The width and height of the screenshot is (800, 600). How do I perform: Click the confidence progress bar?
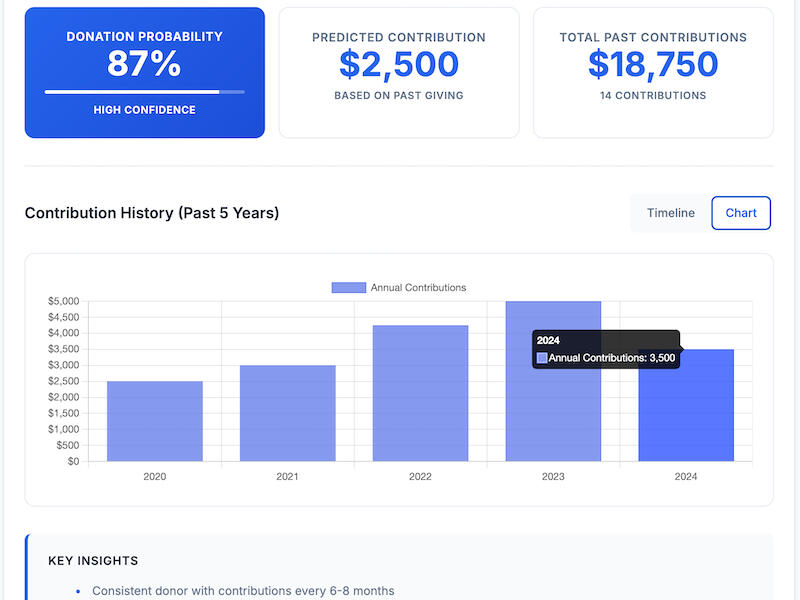[x=144, y=92]
